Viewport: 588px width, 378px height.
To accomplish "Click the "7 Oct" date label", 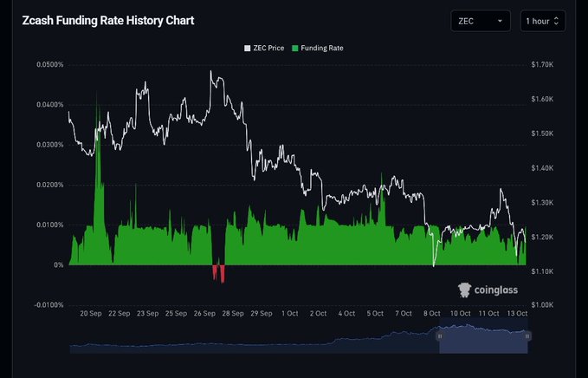I will (x=404, y=314).
